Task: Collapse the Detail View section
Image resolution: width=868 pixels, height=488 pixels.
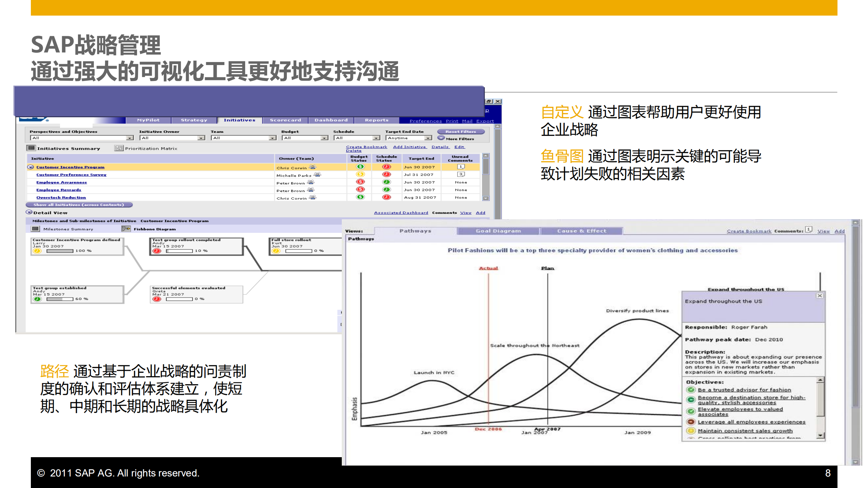Action: tap(29, 212)
